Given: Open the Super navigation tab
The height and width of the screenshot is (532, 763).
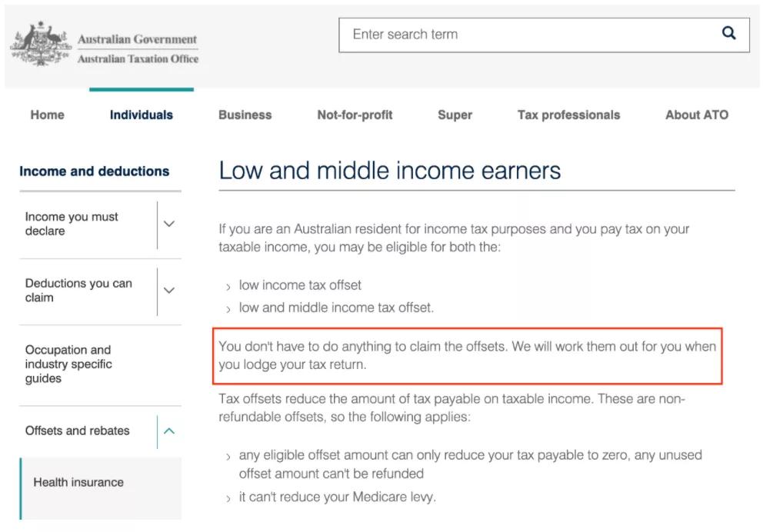Looking at the screenshot, I should 455,115.
